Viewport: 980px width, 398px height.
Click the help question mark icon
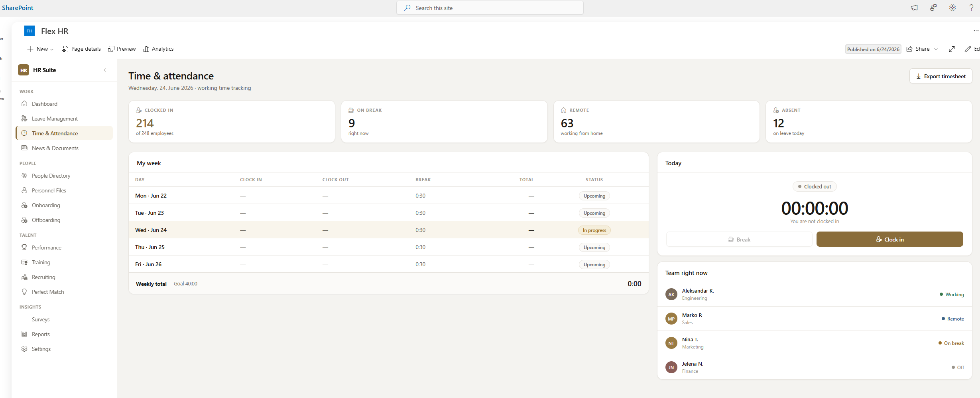point(971,8)
